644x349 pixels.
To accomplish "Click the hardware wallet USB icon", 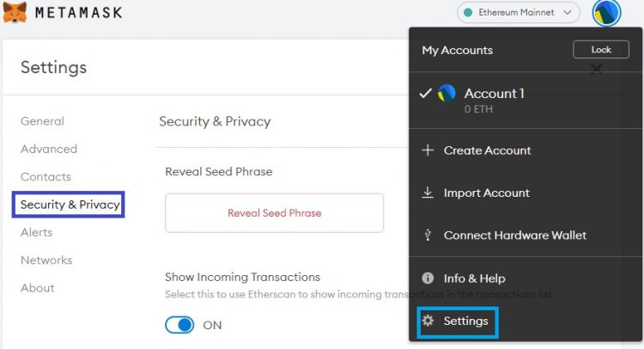I will (x=428, y=235).
